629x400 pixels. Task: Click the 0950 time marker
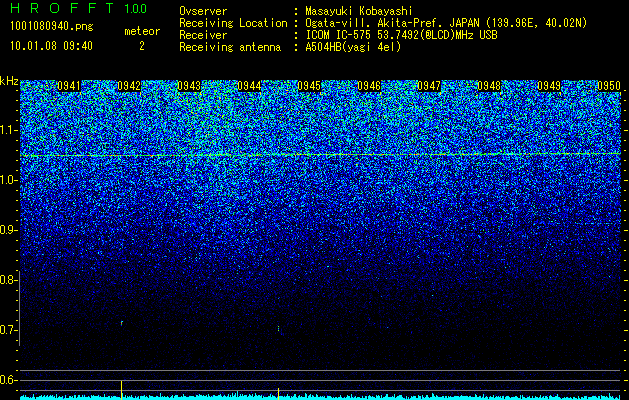[x=609, y=86]
